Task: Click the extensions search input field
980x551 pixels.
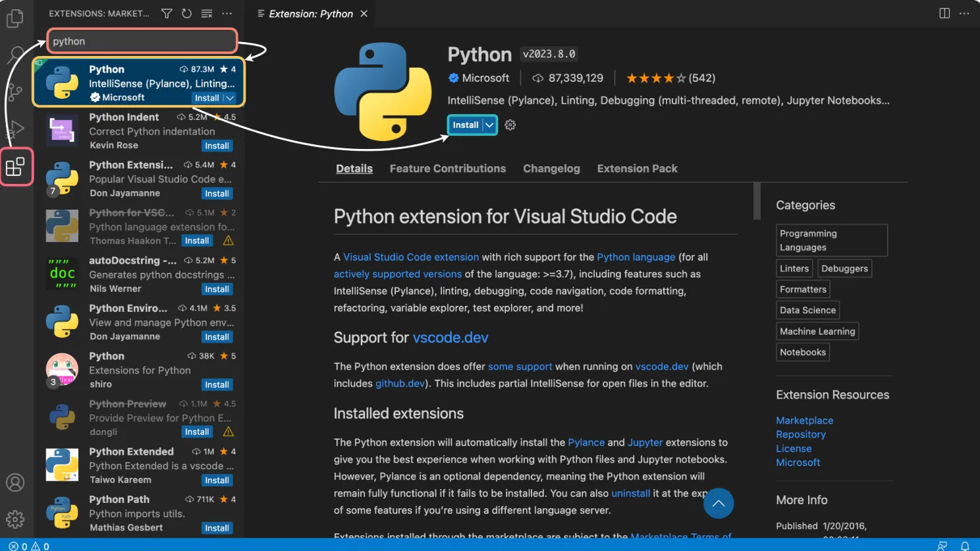Action: point(142,41)
